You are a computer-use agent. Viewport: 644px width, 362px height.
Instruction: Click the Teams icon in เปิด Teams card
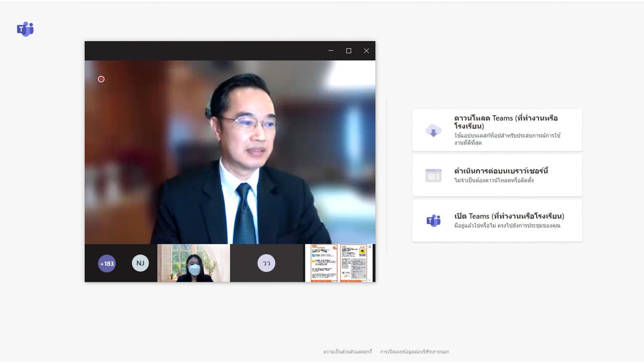pyautogui.click(x=433, y=221)
